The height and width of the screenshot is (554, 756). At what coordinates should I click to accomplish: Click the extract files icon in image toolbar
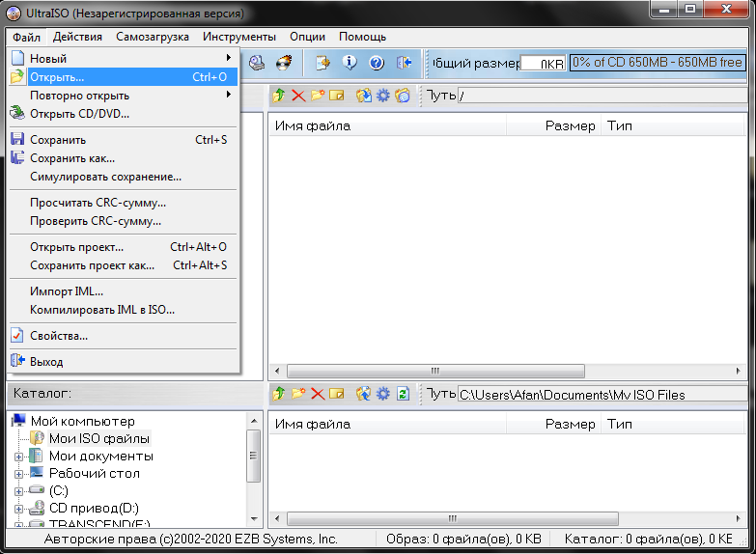[x=364, y=96]
